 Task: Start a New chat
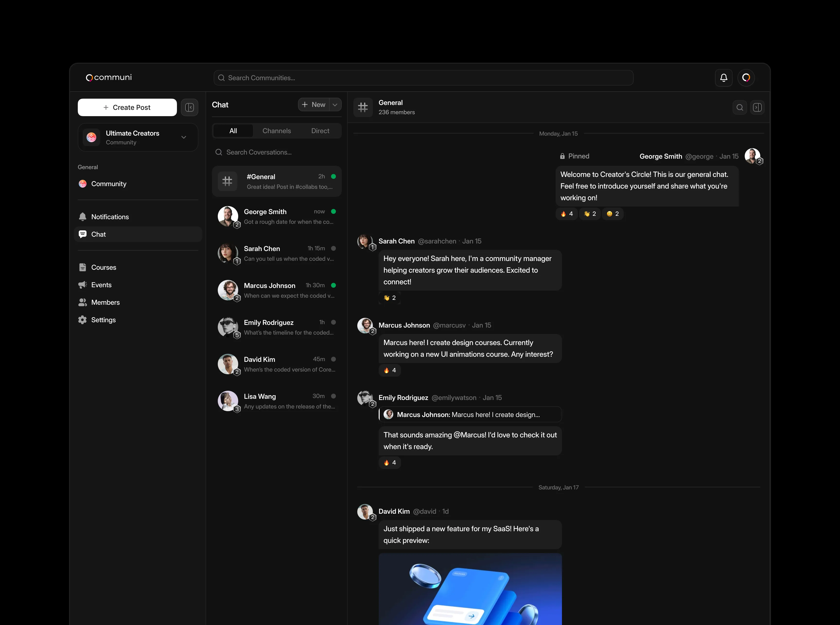pos(314,105)
